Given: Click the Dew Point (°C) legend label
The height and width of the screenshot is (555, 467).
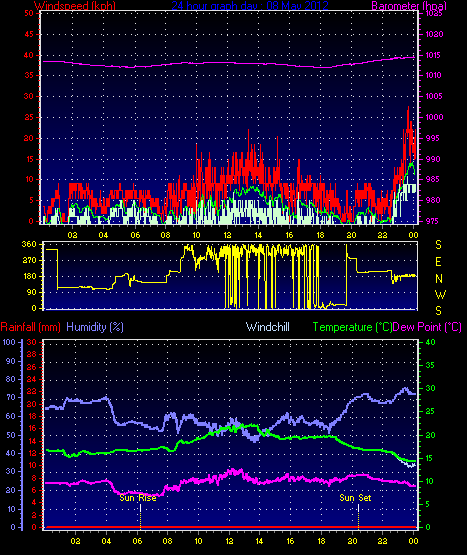Looking at the screenshot, I should (427, 327).
